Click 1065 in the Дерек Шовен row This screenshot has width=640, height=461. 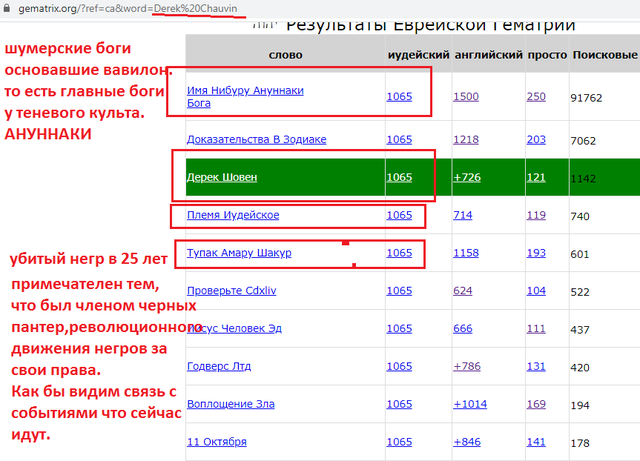399,177
